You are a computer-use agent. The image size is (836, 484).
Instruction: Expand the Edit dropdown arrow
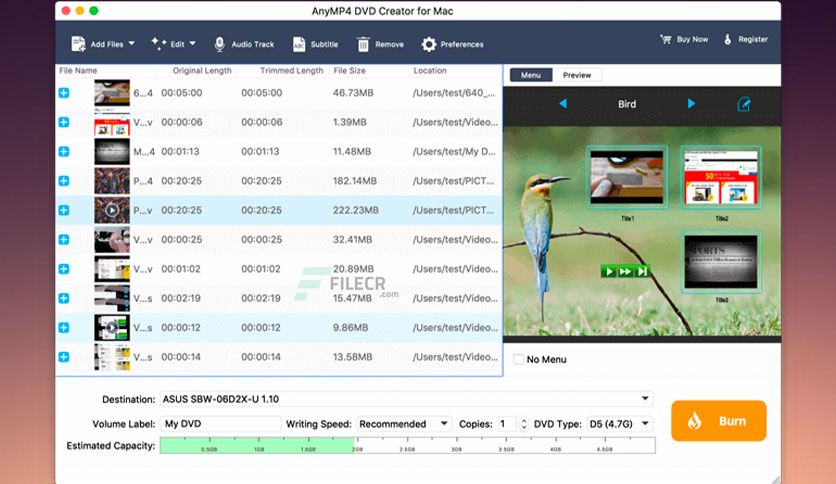coord(192,44)
